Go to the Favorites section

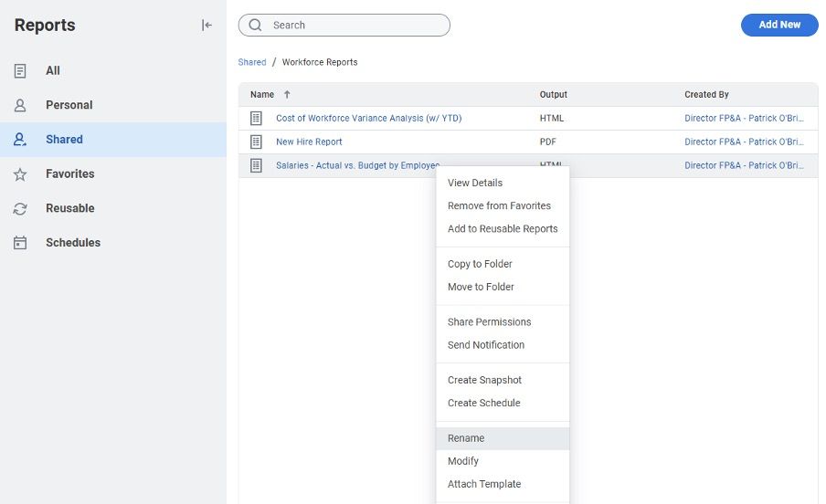coord(70,173)
